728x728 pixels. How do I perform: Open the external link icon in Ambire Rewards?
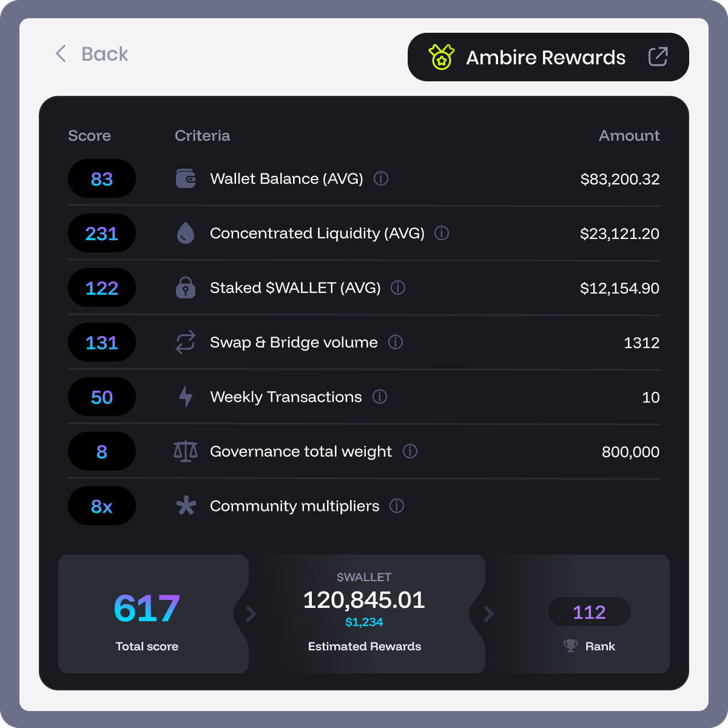click(659, 56)
